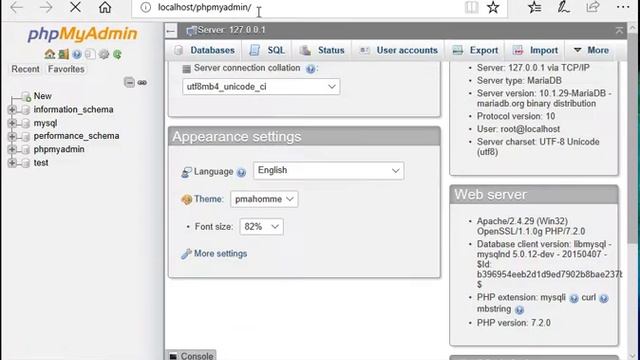Switch to the SQL tab
The width and height of the screenshot is (640, 360).
point(267,50)
